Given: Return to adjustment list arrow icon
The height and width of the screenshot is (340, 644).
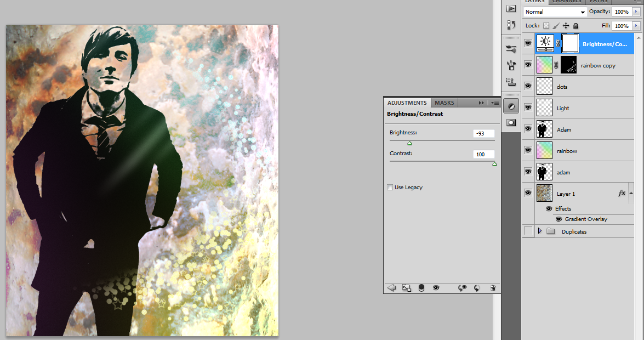Looking at the screenshot, I should coord(391,288).
